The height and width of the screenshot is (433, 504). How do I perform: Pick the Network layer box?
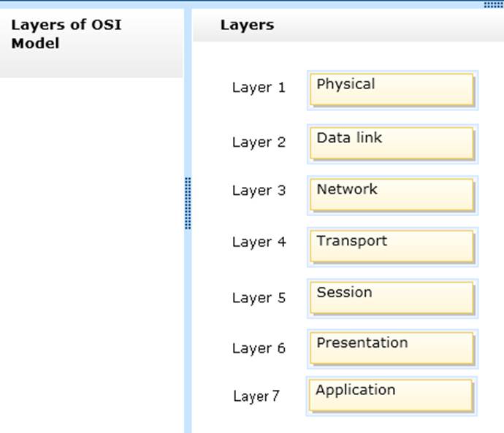[x=392, y=194]
